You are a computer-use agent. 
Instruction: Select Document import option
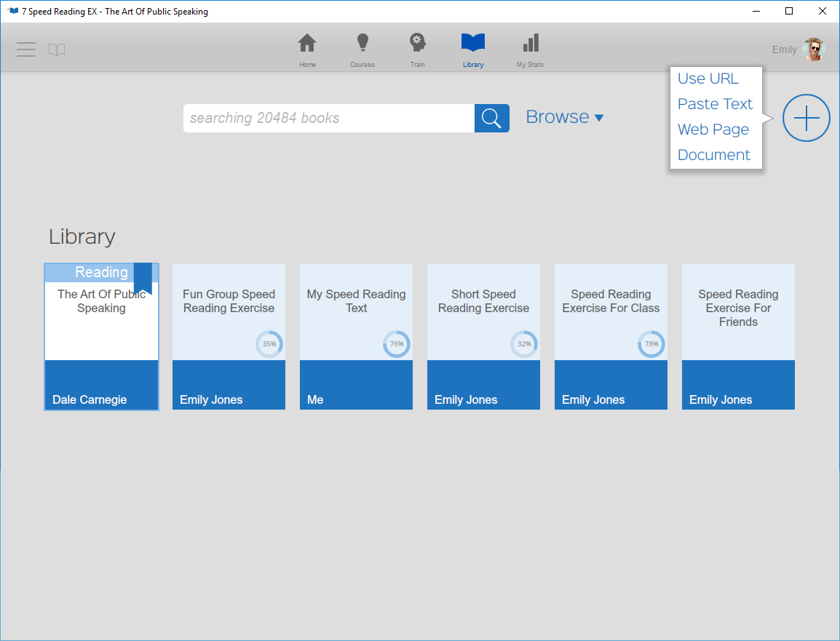point(714,154)
